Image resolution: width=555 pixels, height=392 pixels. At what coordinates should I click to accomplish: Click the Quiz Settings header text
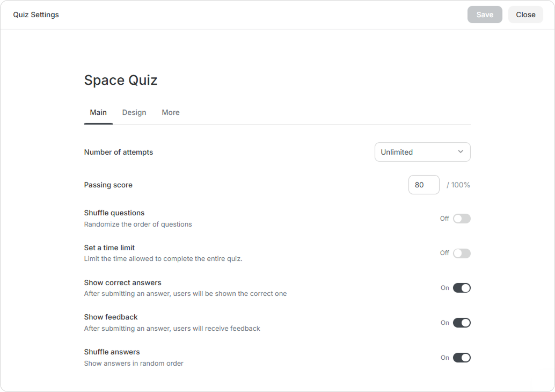point(36,14)
